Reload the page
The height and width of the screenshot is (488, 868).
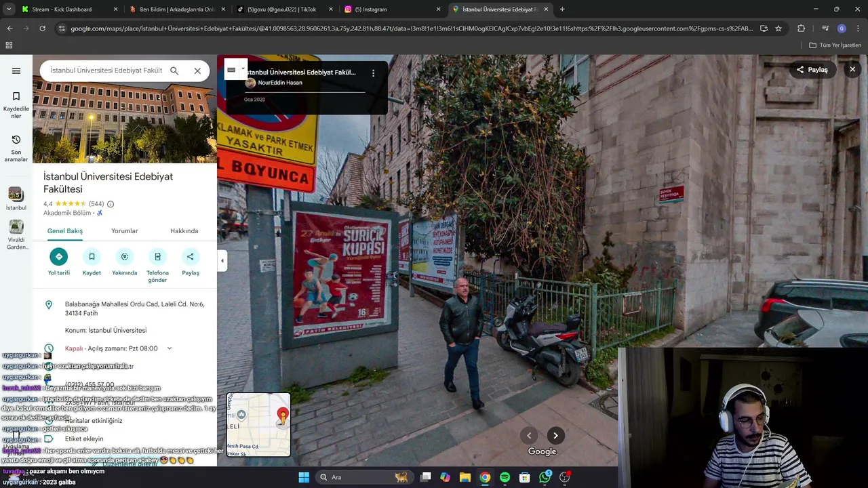[x=42, y=28]
